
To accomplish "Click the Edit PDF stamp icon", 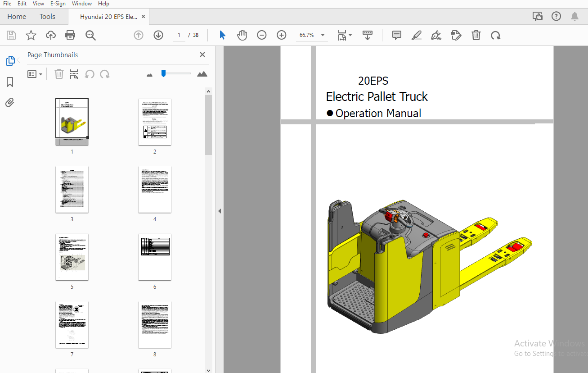I will (x=456, y=35).
